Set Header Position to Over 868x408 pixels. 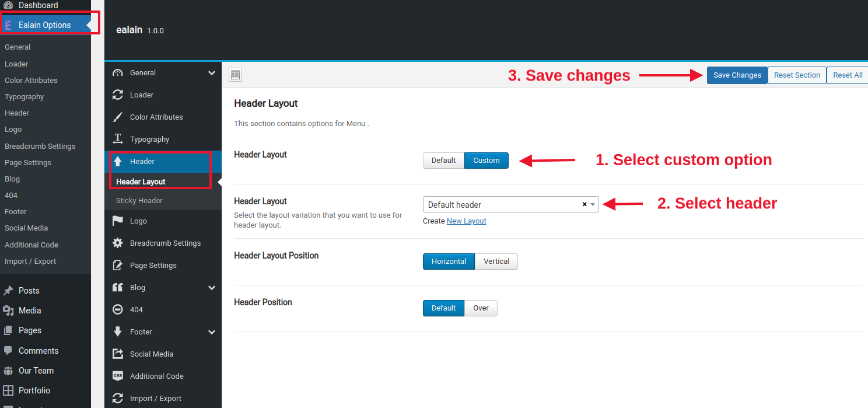point(481,308)
